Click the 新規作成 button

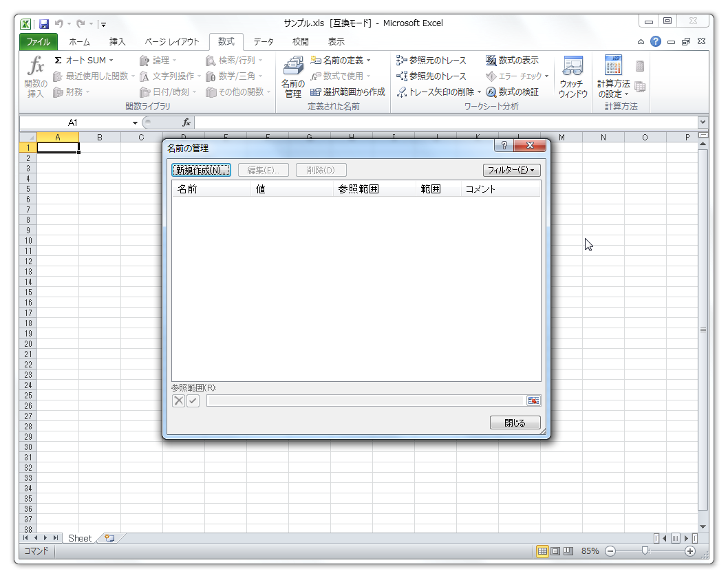pos(200,170)
